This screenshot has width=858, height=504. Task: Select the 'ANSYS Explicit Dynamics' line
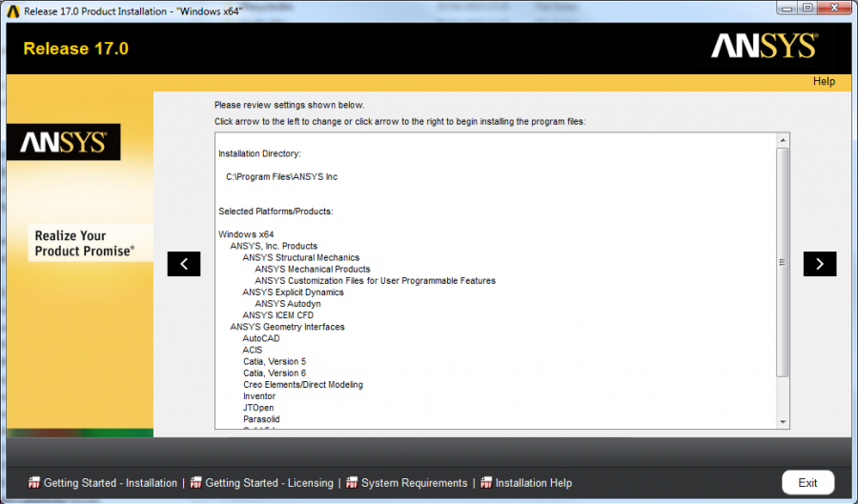coord(294,292)
